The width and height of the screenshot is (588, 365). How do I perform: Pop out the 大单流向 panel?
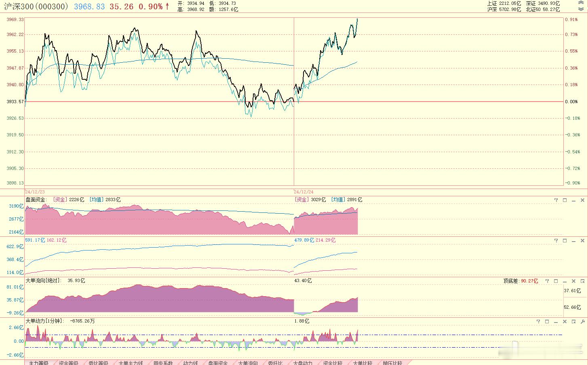pyautogui.click(x=582, y=281)
